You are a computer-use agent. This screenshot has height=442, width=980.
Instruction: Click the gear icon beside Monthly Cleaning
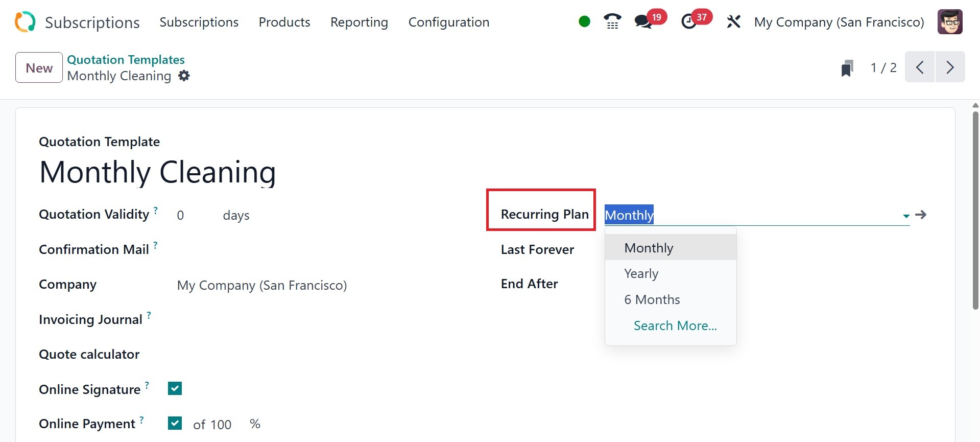point(184,76)
